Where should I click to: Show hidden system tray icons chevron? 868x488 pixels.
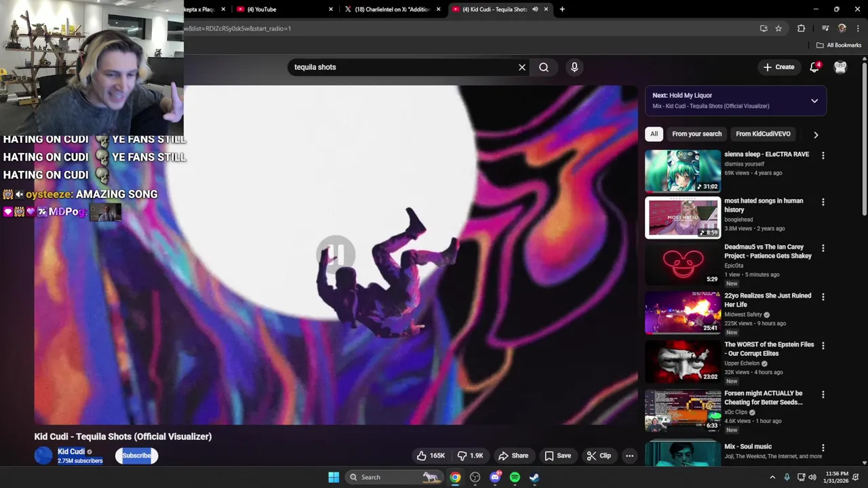point(772,477)
